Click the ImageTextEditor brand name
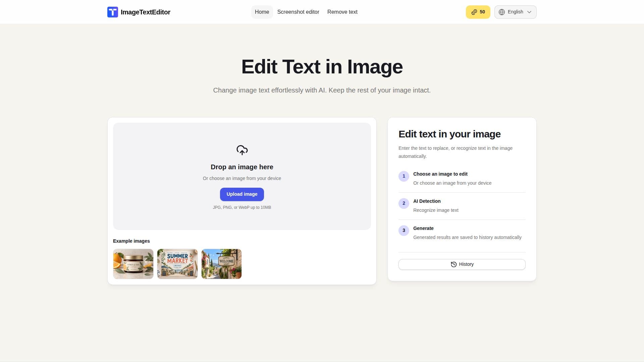The height and width of the screenshot is (362, 644). (x=145, y=12)
